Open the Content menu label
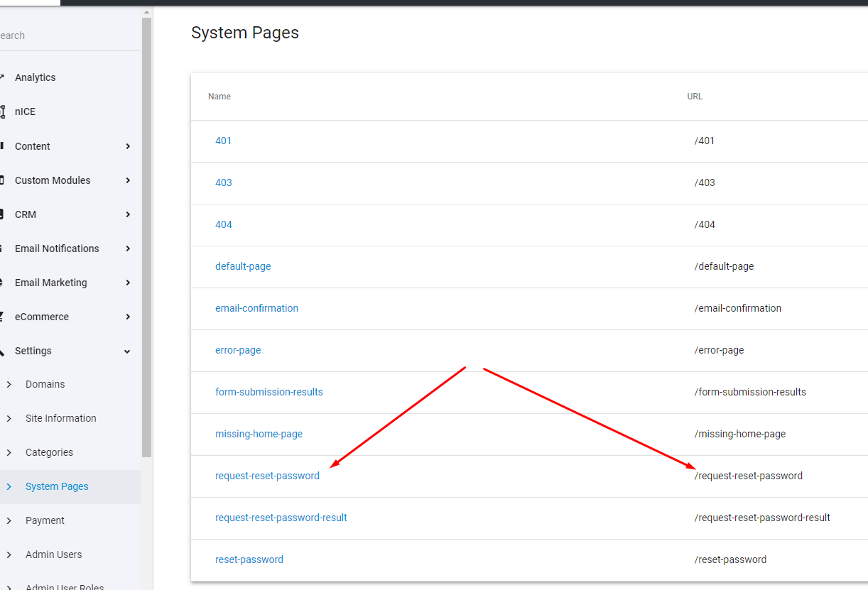 [33, 146]
